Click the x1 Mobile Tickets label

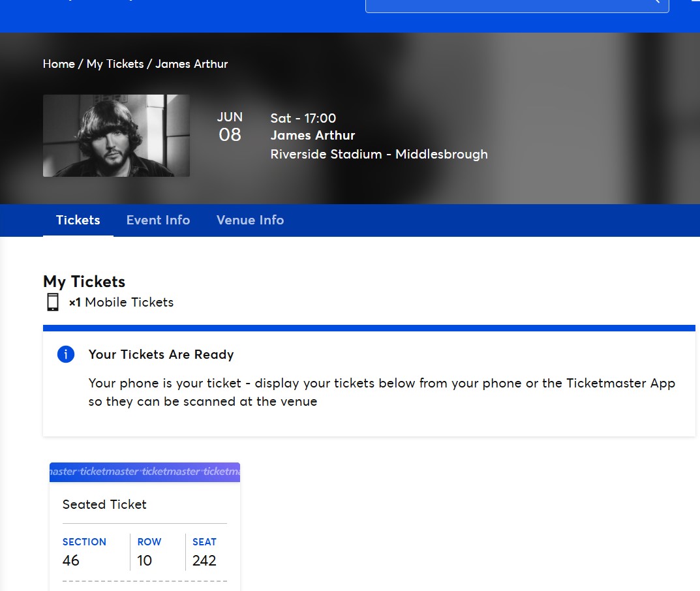[x=121, y=303]
